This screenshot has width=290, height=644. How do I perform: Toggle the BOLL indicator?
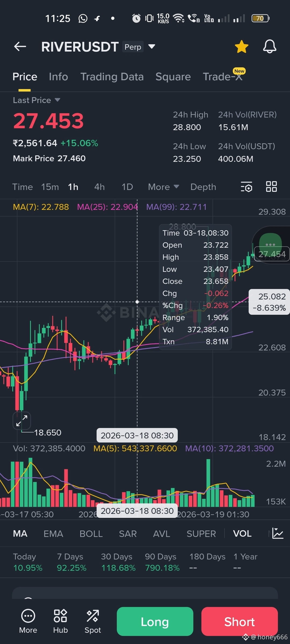(91, 534)
